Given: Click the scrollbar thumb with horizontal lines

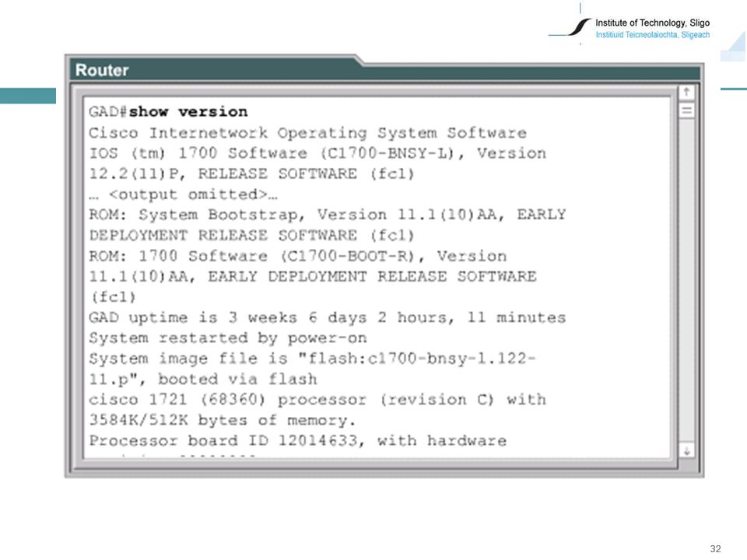Looking at the screenshot, I should coord(686,110).
